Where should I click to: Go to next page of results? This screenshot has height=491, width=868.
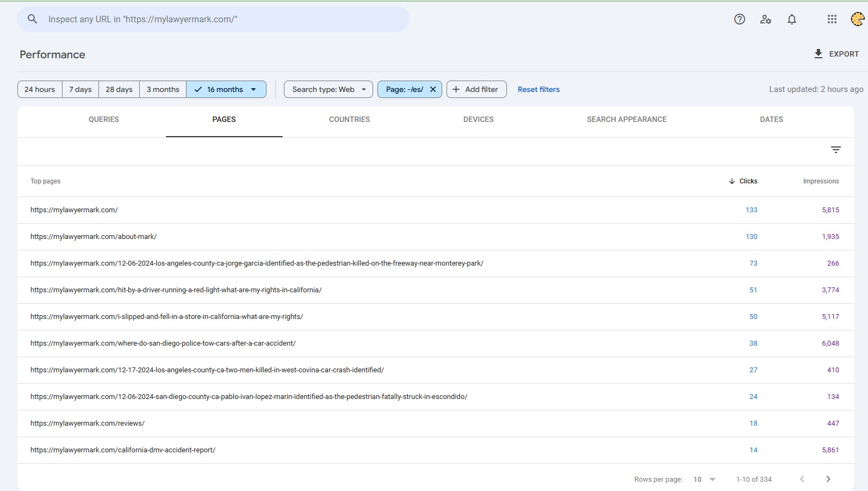tap(828, 479)
